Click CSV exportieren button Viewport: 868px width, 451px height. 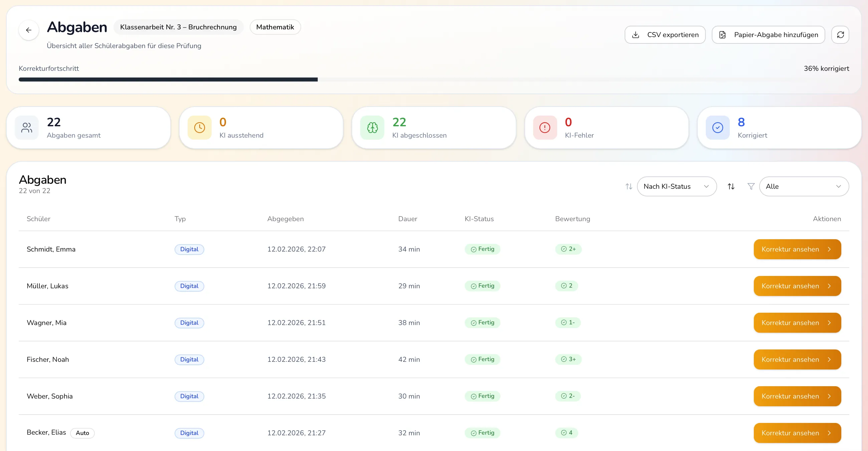[665, 35]
